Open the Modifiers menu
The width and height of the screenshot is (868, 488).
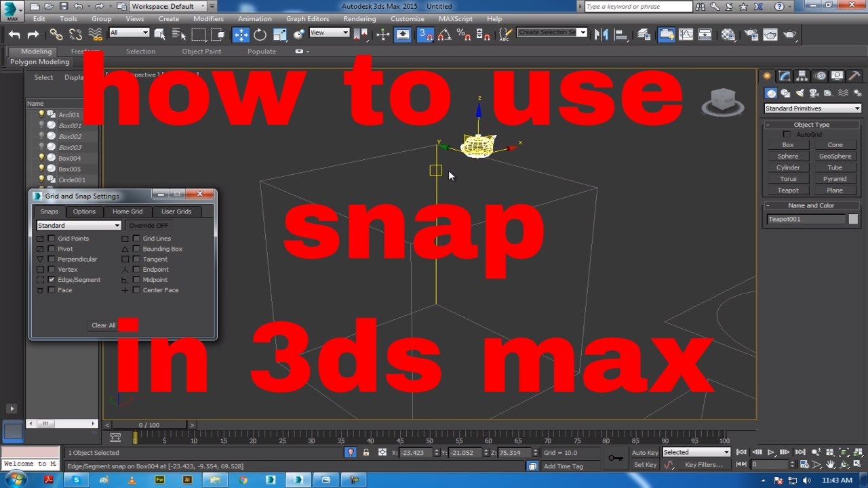pos(208,19)
